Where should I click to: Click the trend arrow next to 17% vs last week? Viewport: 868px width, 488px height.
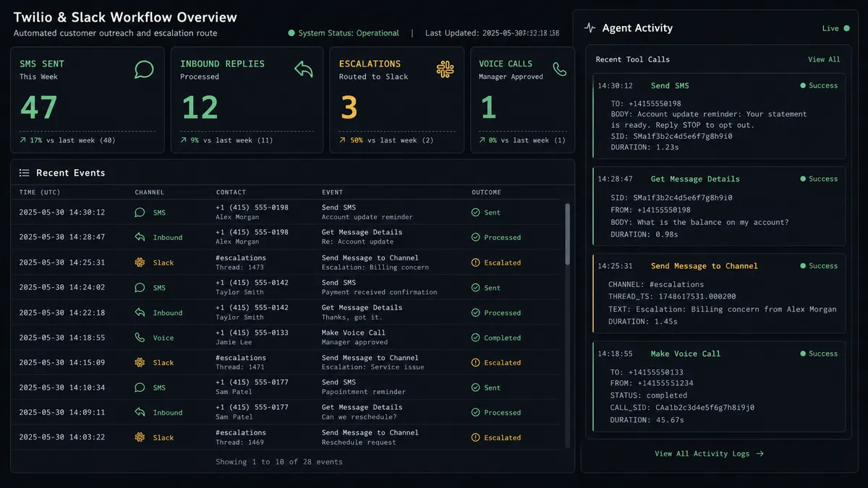point(22,140)
